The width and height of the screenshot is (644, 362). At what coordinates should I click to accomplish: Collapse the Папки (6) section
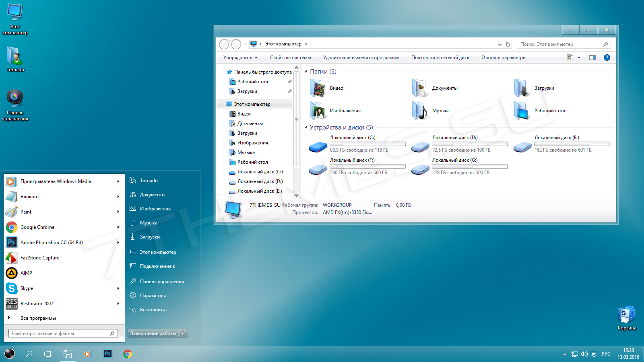pyautogui.click(x=306, y=72)
